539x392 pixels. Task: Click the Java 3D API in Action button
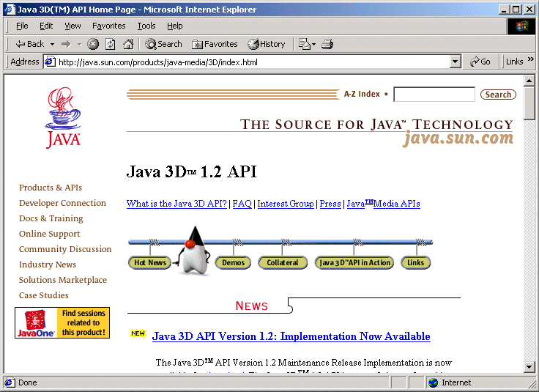point(354,263)
